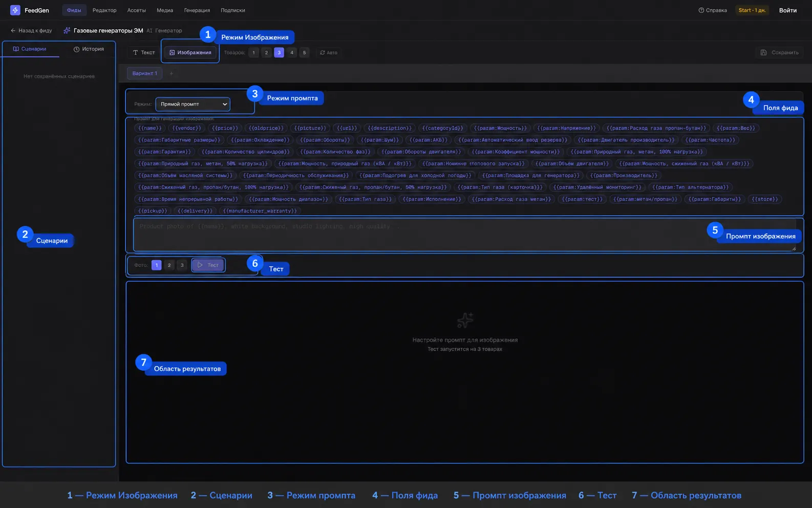This screenshot has height=508, width=812.
Task: Insert the {{manufacturer_warranty}} chip
Action: click(260, 210)
